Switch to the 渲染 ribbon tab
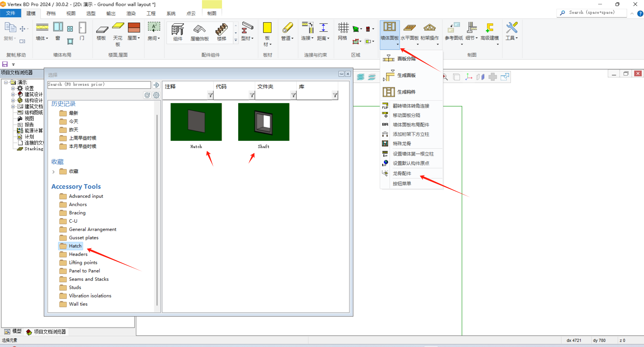The width and height of the screenshot is (644, 347). pos(131,13)
